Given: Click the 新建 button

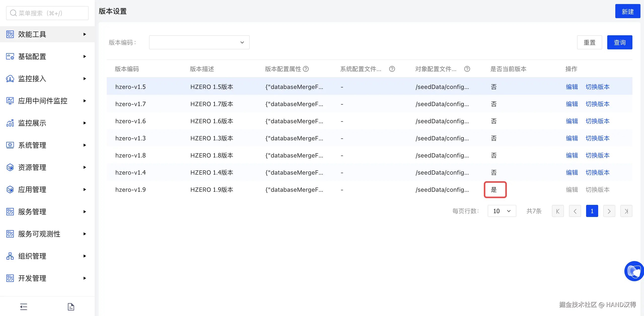Looking at the screenshot, I should 627,12.
